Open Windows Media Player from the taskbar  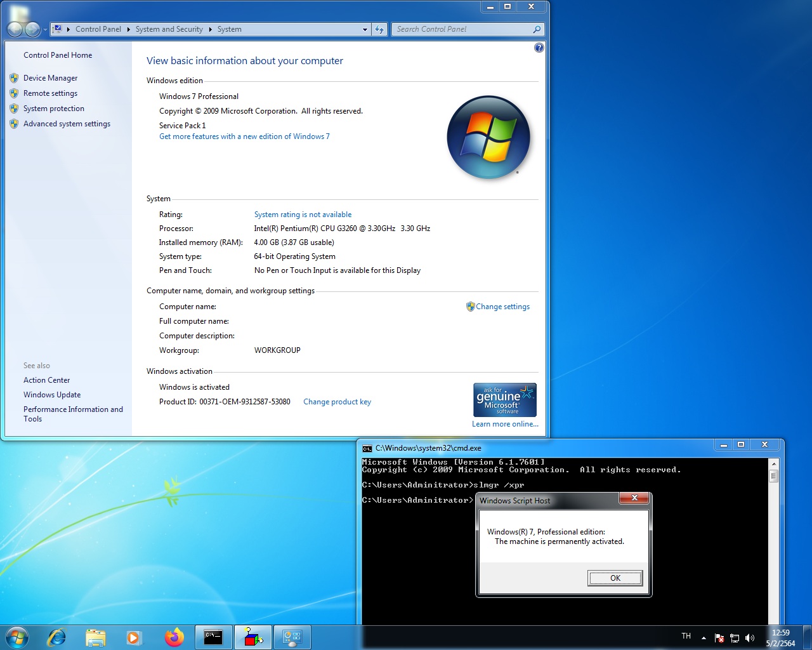pyautogui.click(x=134, y=637)
